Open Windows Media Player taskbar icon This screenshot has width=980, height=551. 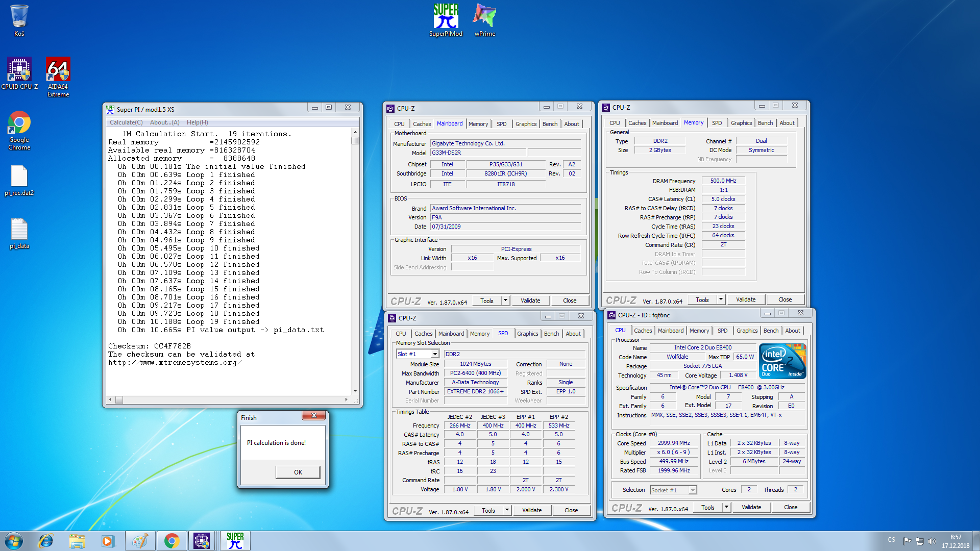click(108, 541)
